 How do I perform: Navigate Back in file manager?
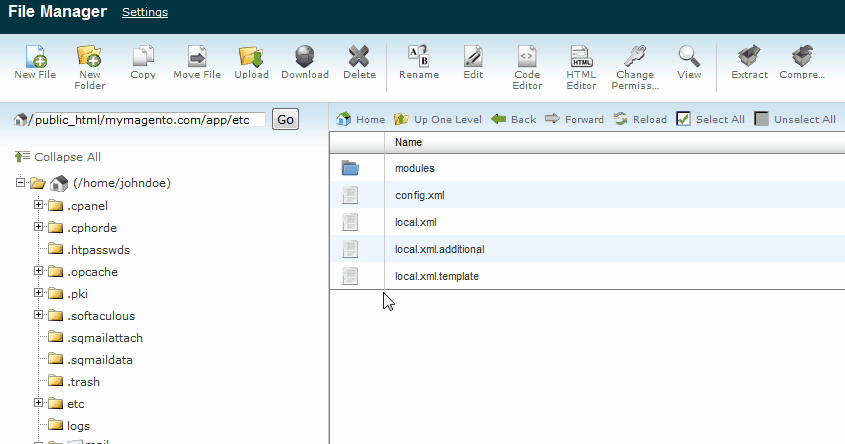[x=514, y=119]
